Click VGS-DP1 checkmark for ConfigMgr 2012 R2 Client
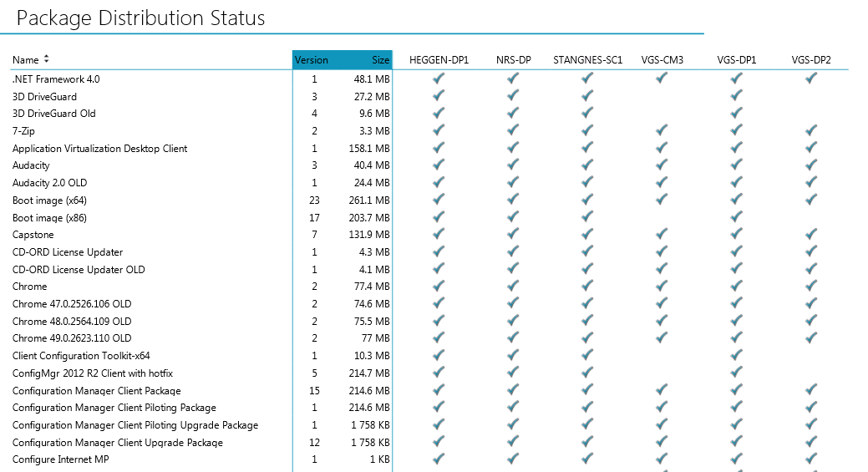Viewport: 868px width, 472px height. point(736,373)
